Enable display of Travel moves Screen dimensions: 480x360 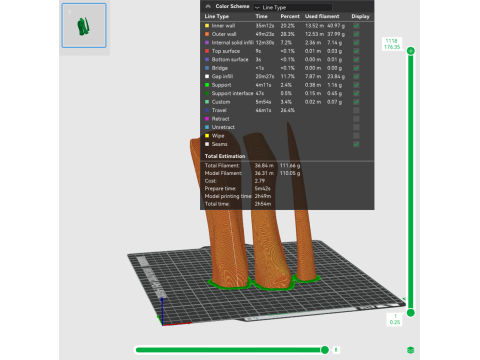(356, 110)
